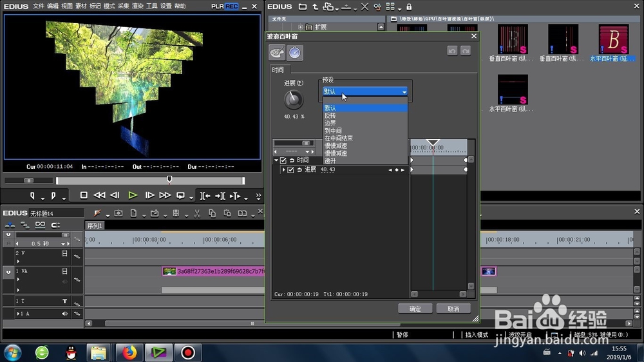Open dropdown arrow next to save icon
This screenshot has height=362, width=644.
click(x=186, y=215)
